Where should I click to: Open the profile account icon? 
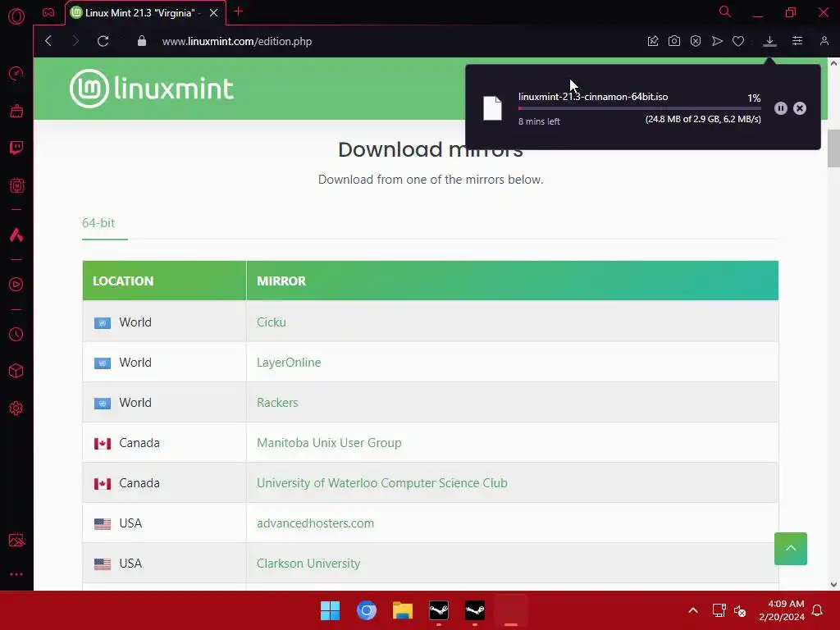(824, 41)
